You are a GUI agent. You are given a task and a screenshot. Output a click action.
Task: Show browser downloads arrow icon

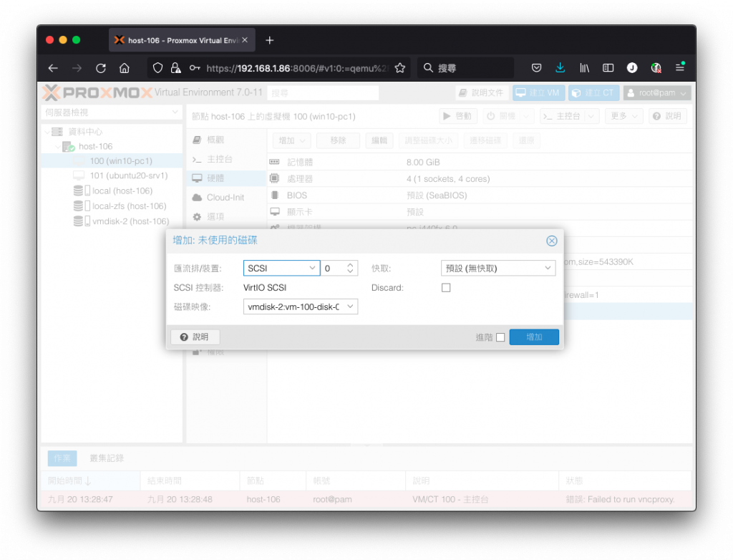(560, 68)
